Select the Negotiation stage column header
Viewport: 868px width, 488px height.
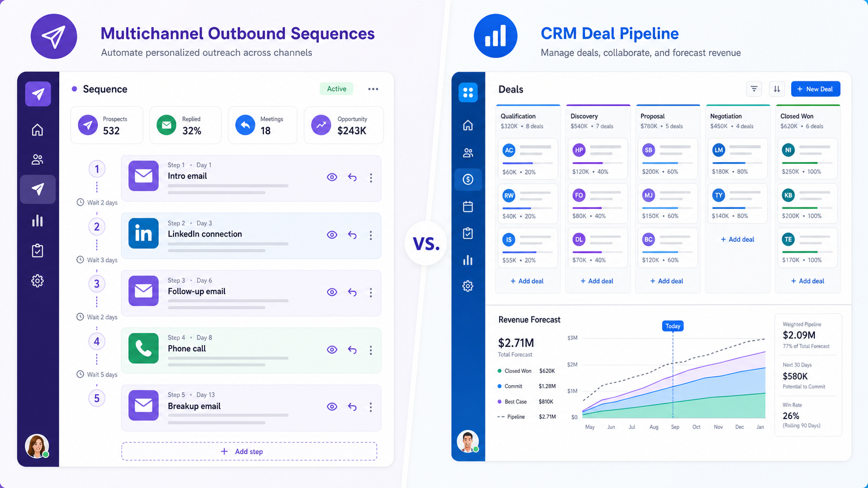[x=737, y=120]
